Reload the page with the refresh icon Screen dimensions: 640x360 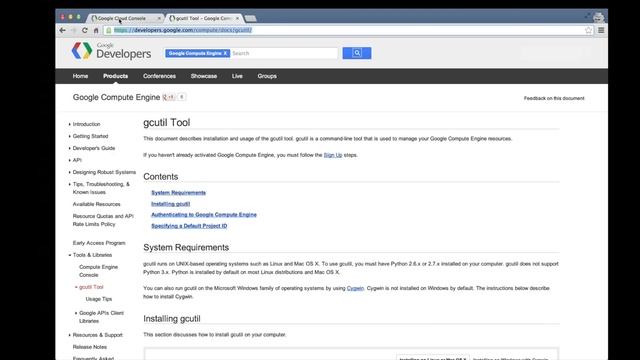84,30
